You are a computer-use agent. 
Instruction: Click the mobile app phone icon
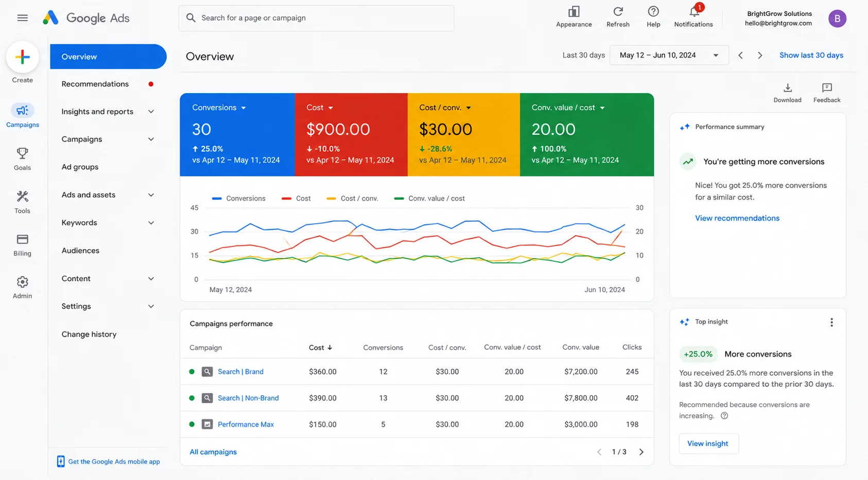click(61, 461)
